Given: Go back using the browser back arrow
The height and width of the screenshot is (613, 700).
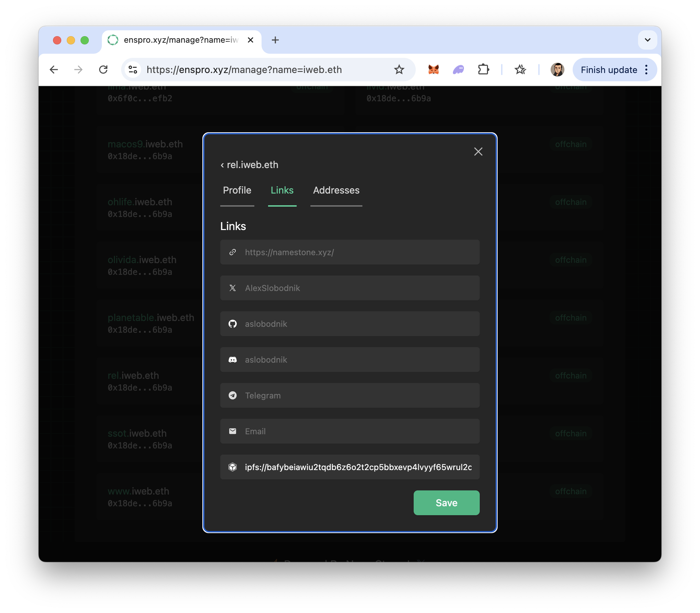Looking at the screenshot, I should [x=54, y=70].
